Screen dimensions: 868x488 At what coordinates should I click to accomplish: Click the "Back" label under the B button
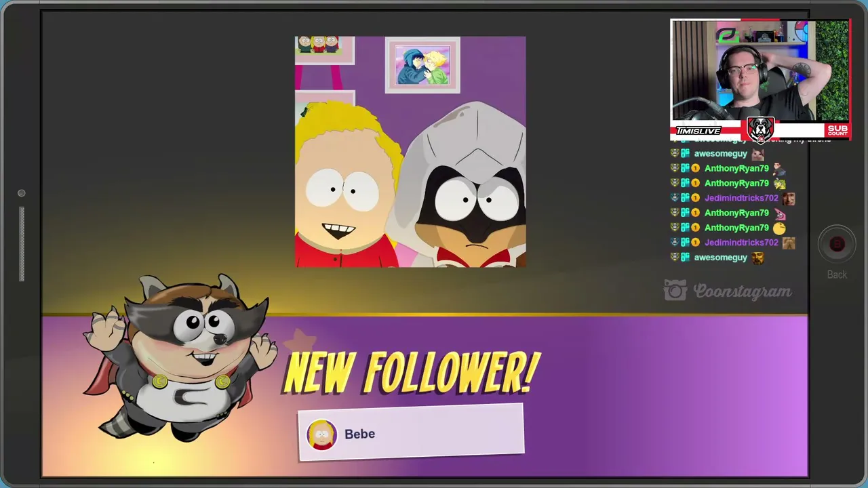(x=837, y=274)
